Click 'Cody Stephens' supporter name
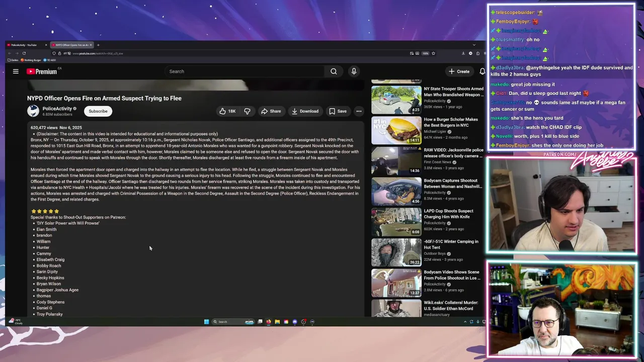 (x=50, y=302)
